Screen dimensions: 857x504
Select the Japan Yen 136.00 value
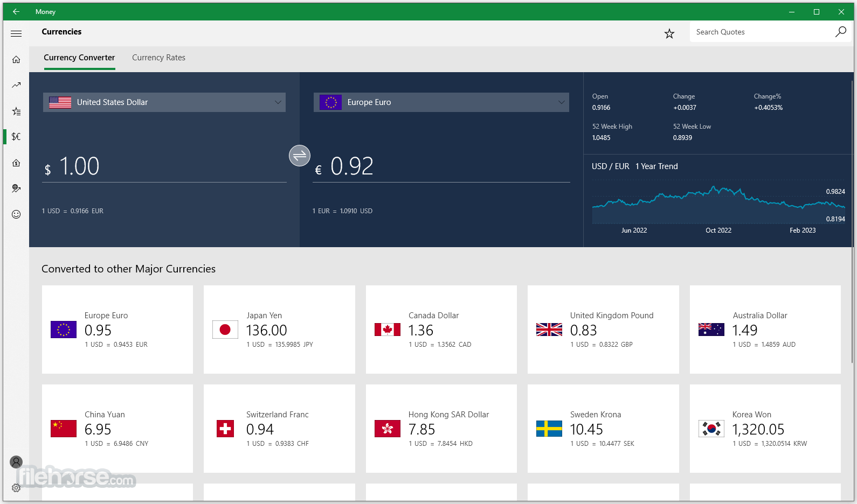(x=267, y=330)
